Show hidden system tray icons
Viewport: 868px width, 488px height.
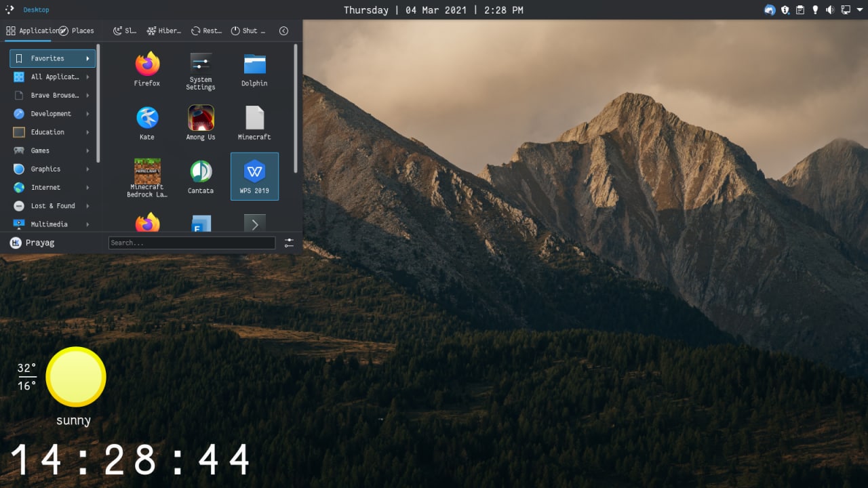[859, 9]
